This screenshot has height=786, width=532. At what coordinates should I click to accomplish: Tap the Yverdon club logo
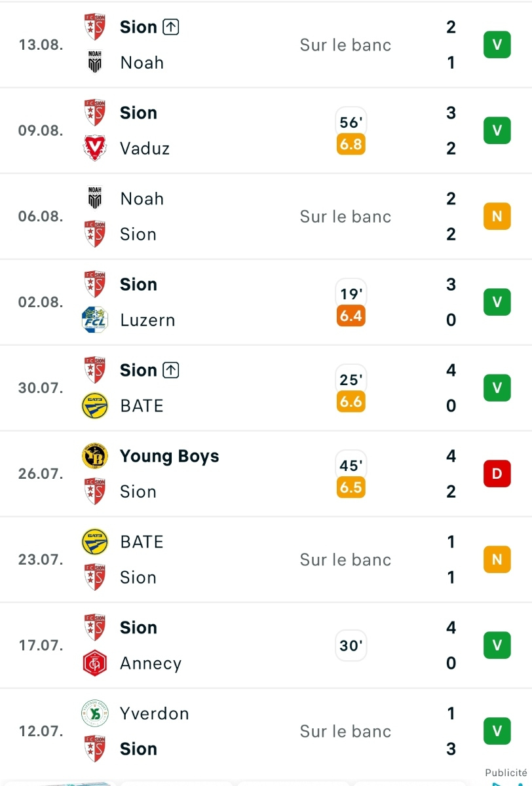(95, 713)
